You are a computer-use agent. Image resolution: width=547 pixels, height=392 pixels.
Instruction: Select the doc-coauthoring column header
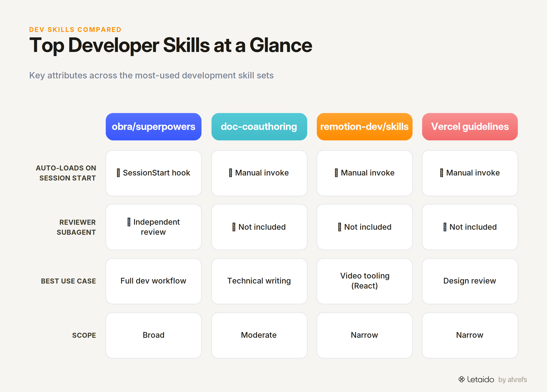coord(259,127)
